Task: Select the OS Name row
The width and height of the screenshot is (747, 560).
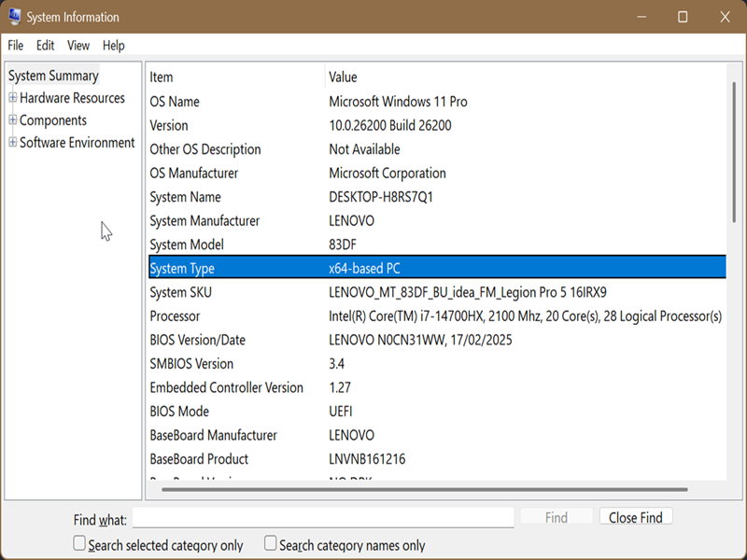Action: [437, 102]
